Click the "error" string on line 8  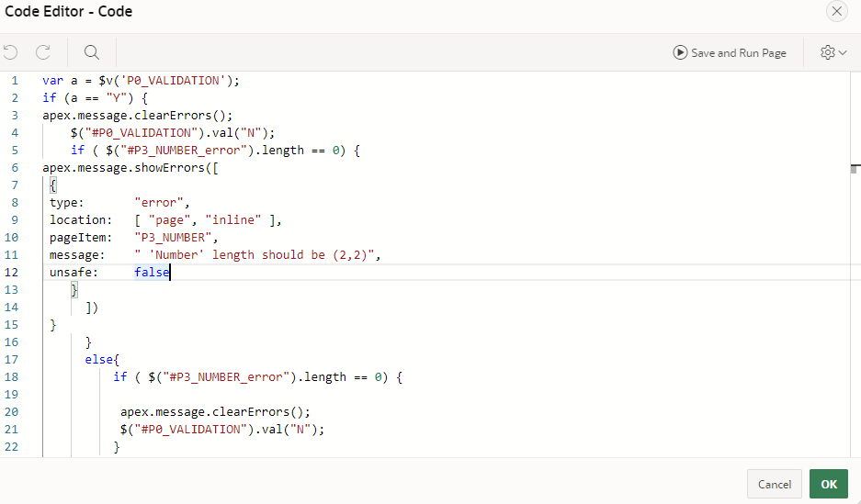point(159,202)
